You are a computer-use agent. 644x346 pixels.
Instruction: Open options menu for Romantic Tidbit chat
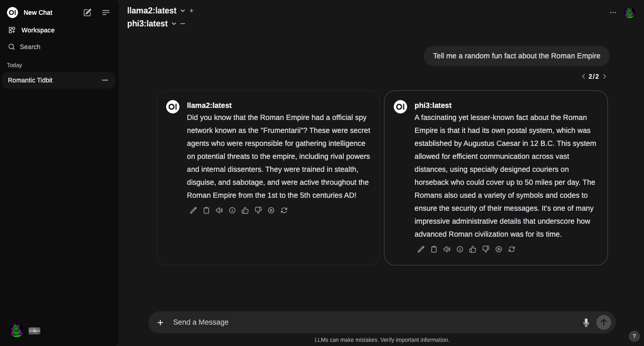(105, 80)
